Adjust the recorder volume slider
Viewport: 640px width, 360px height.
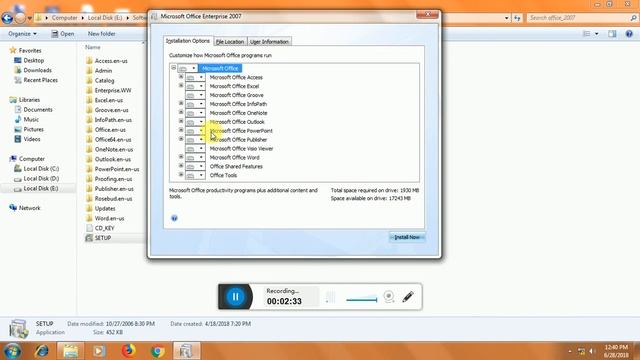click(362, 300)
